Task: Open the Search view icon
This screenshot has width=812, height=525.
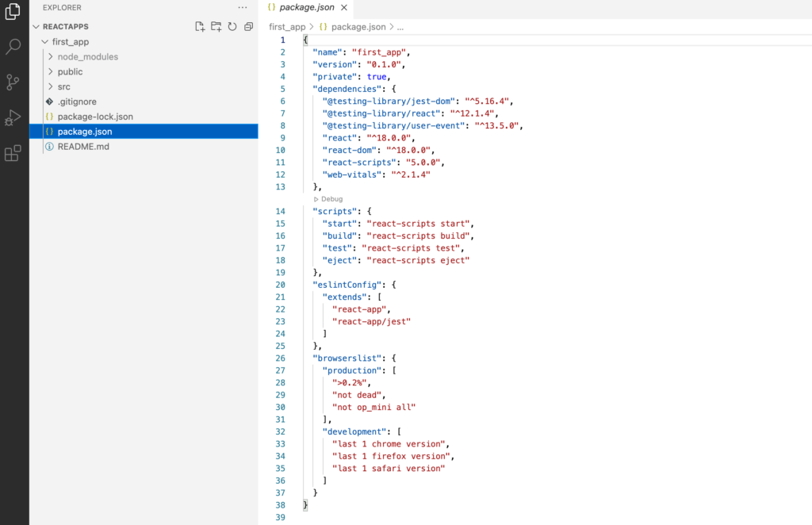Action: [x=13, y=47]
